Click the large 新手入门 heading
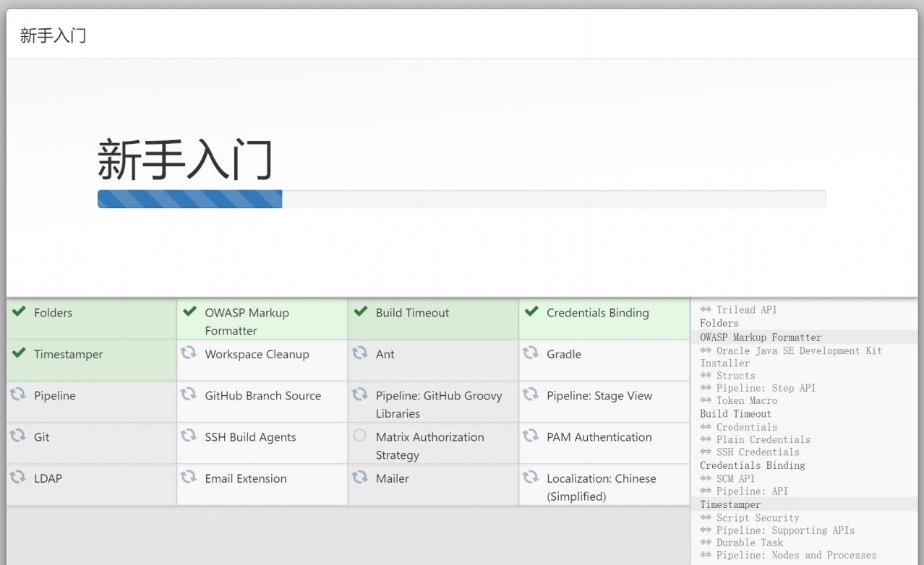Screen dimensions: 924x565 (185, 160)
